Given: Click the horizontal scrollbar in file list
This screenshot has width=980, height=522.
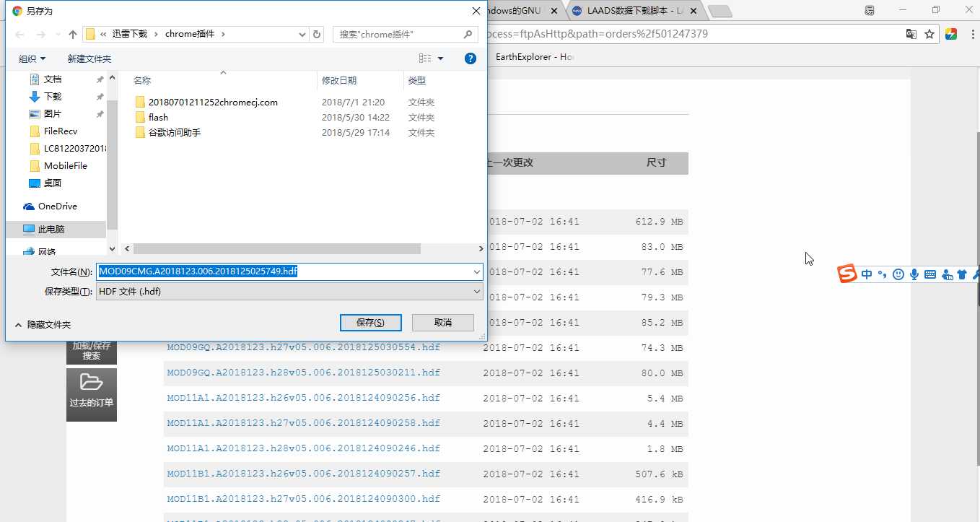Looking at the screenshot, I should tap(276, 248).
